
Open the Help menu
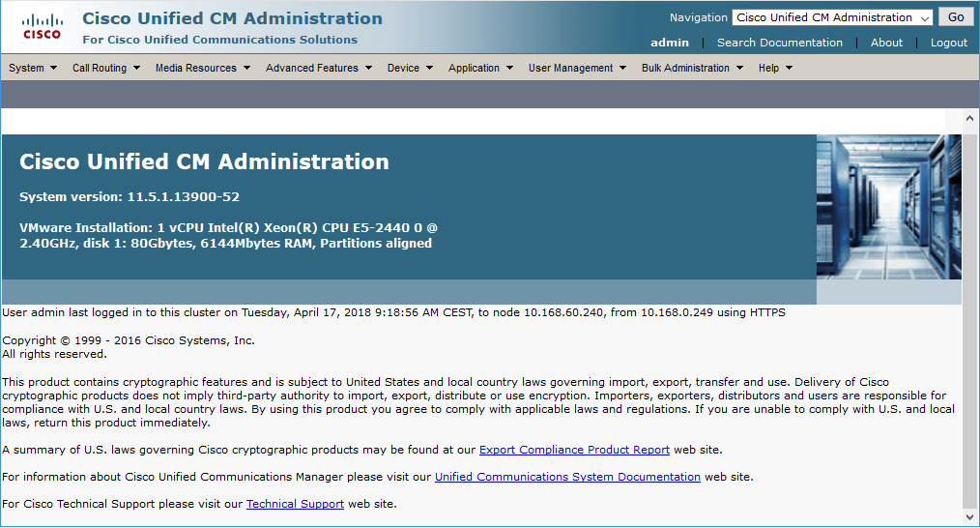click(776, 68)
